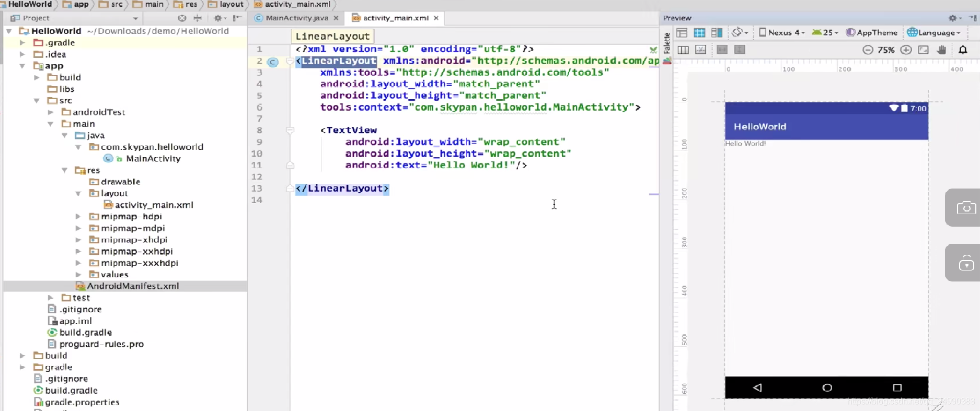980x411 pixels.
Task: Expand the mipmap-hdpi folder
Action: pos(78,216)
